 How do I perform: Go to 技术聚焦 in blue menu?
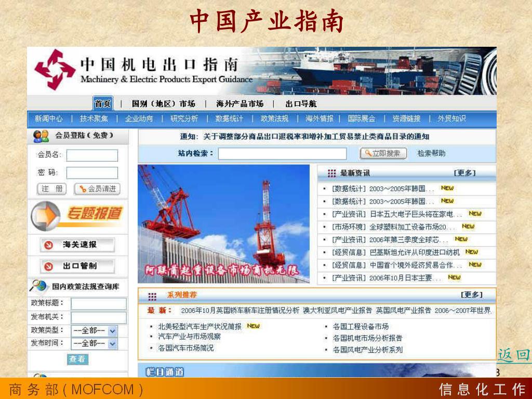[94, 119]
